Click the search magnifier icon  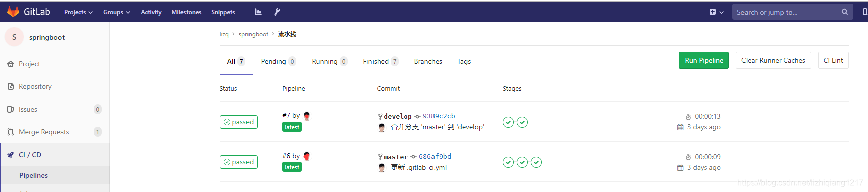click(x=845, y=12)
